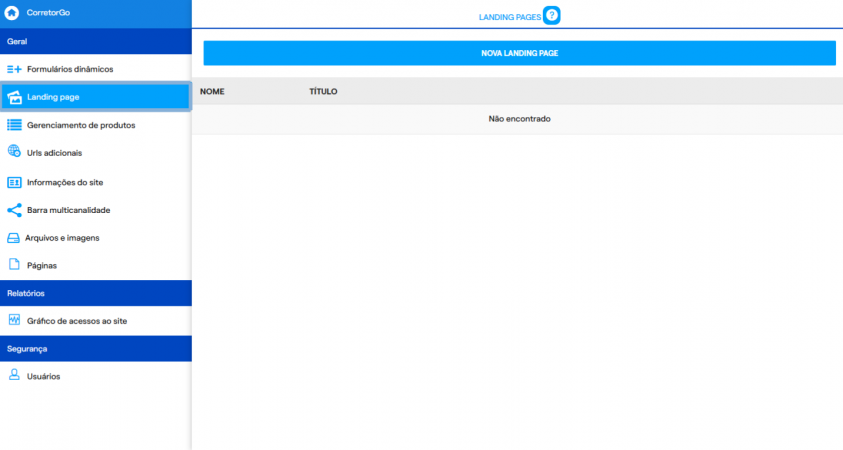Click the Páginas document icon
Image resolution: width=843 pixels, height=450 pixels.
[x=14, y=265]
